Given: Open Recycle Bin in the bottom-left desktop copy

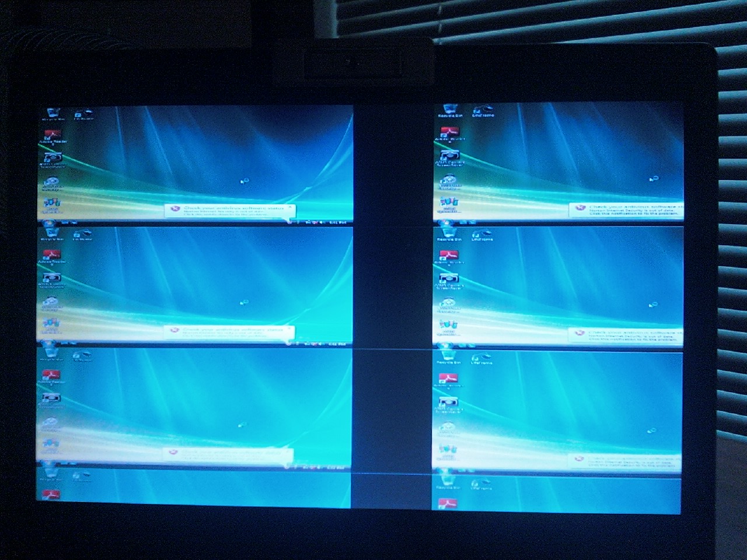Looking at the screenshot, I should (x=52, y=354).
